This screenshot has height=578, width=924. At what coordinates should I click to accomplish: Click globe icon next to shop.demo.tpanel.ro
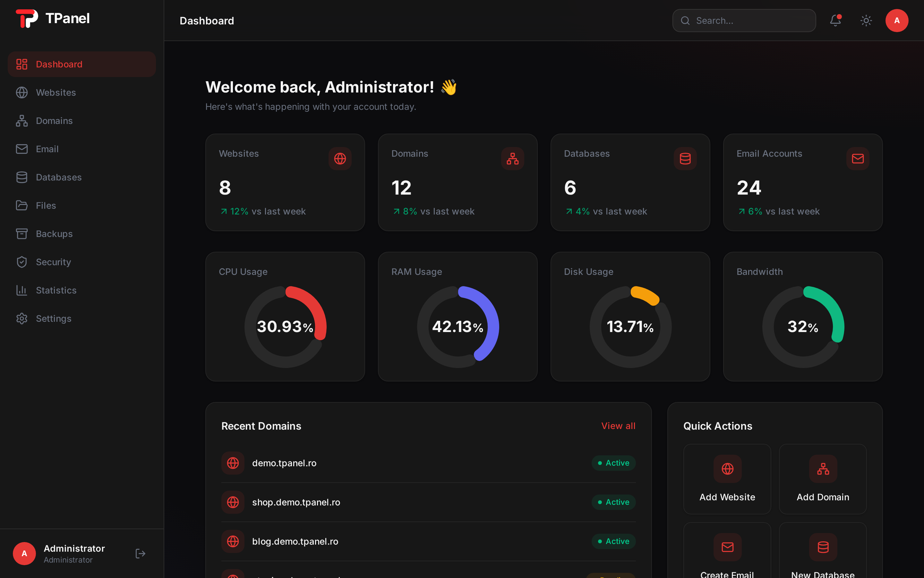pos(233,502)
